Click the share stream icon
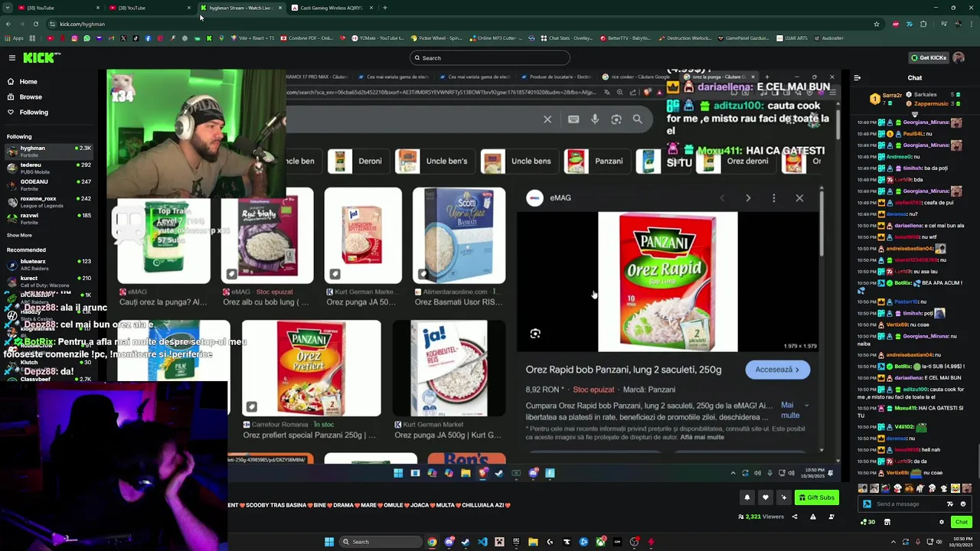 tap(794, 517)
